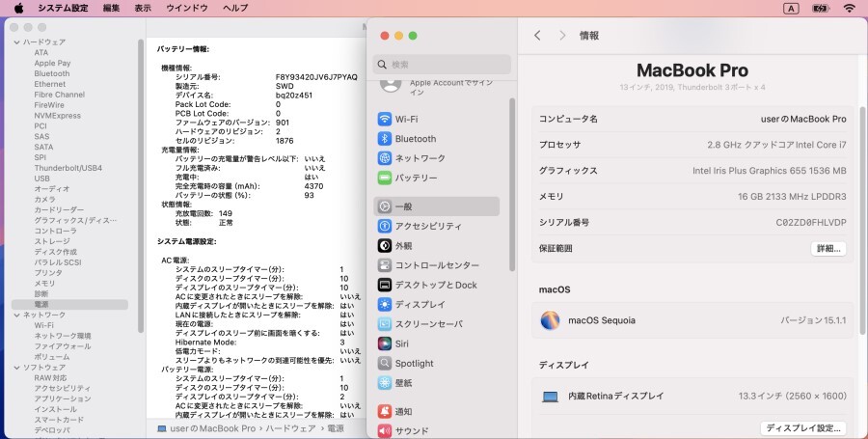Click battery serial F8Y93420JV6J7PYAQ
This screenshot has height=439, width=868.
click(316, 77)
